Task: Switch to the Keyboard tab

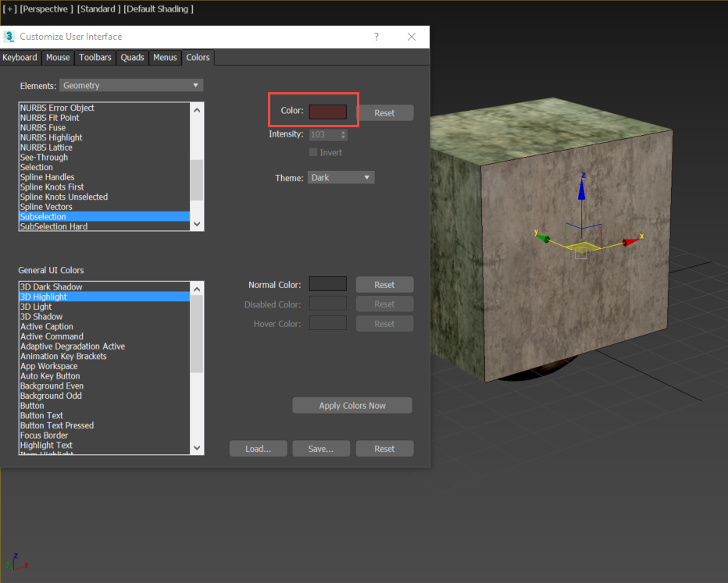Action: coord(20,57)
